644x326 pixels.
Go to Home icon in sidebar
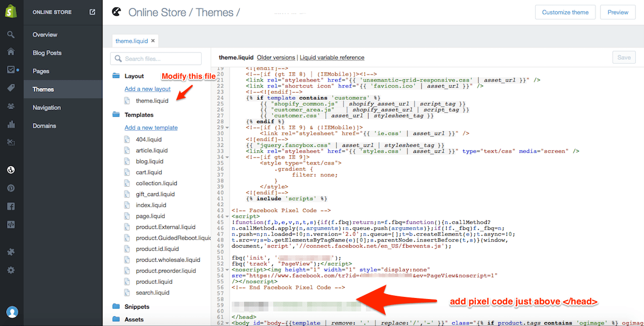(11, 52)
